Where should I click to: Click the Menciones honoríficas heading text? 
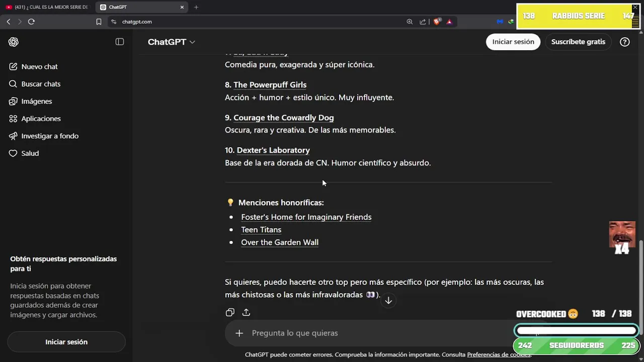[x=281, y=203]
